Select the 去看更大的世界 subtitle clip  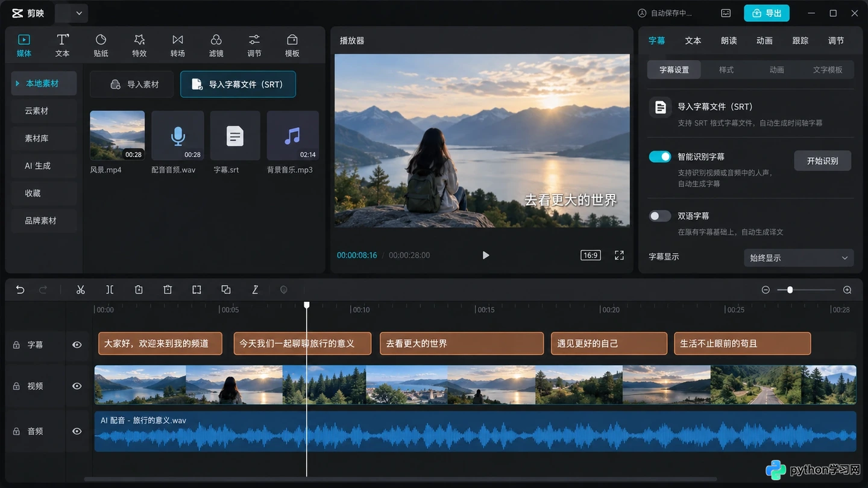point(462,343)
